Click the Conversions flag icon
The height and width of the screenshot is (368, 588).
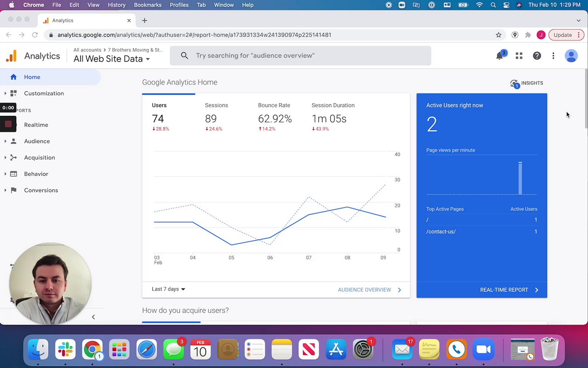coord(13,190)
